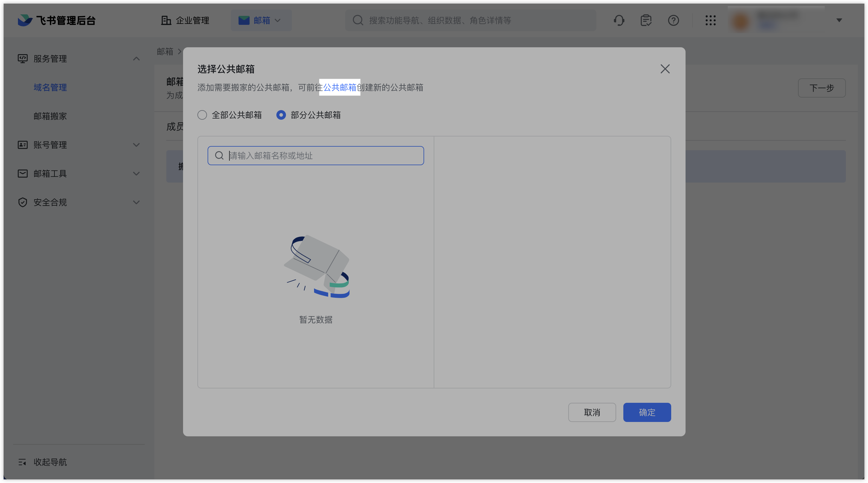Expand the 账号管理 sidebar group
Screen dimensions: 868x483
click(136, 145)
